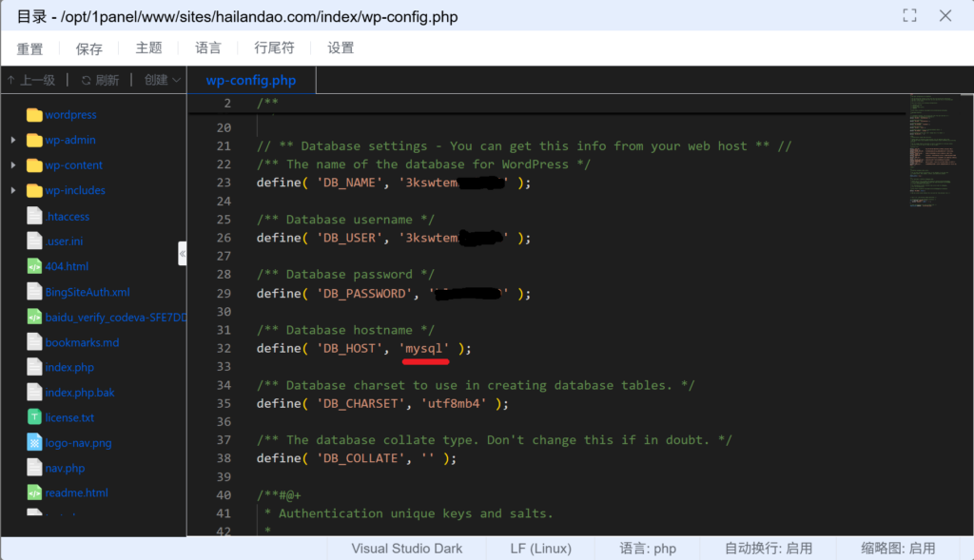Screen dimensions: 974x560
Task: Click the 重置 reset button
Action: pos(29,48)
